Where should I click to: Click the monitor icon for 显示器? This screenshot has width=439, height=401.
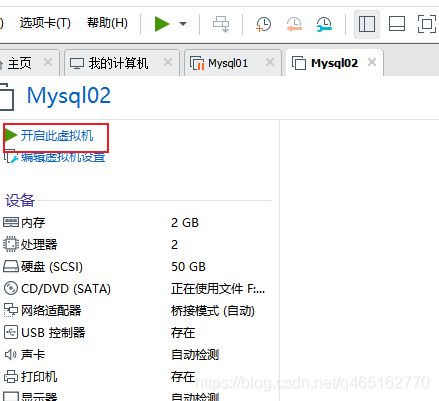tap(11, 397)
